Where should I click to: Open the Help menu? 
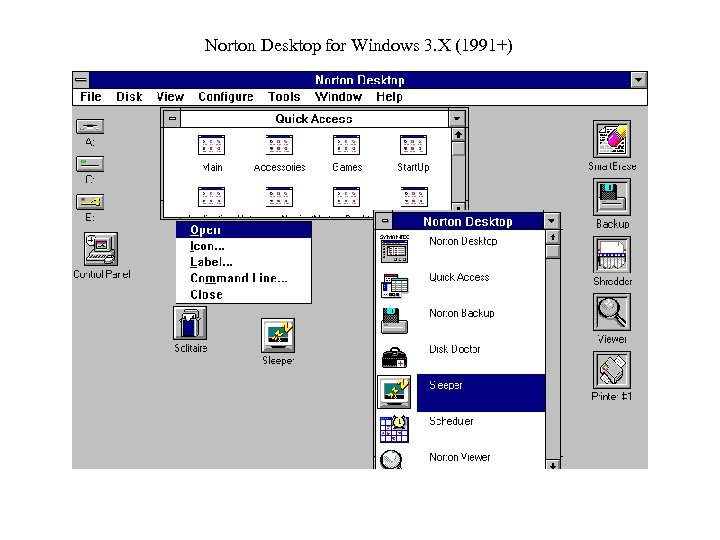coord(389,97)
